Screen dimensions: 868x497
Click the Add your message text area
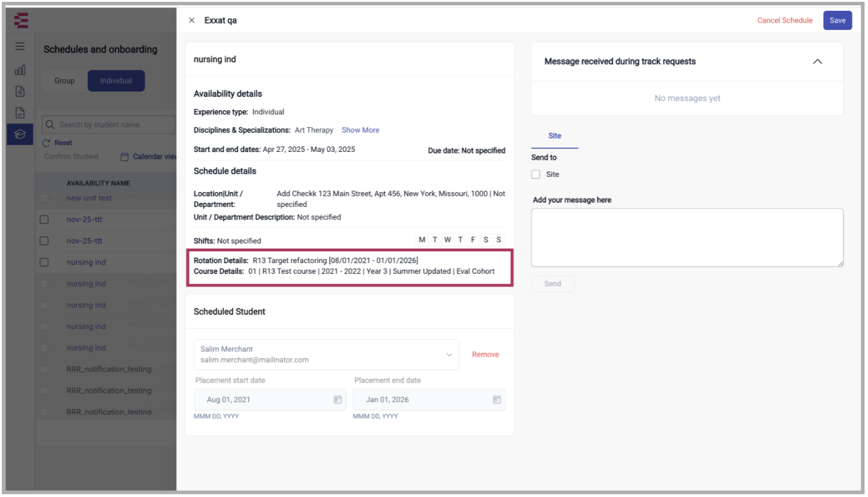tap(687, 237)
